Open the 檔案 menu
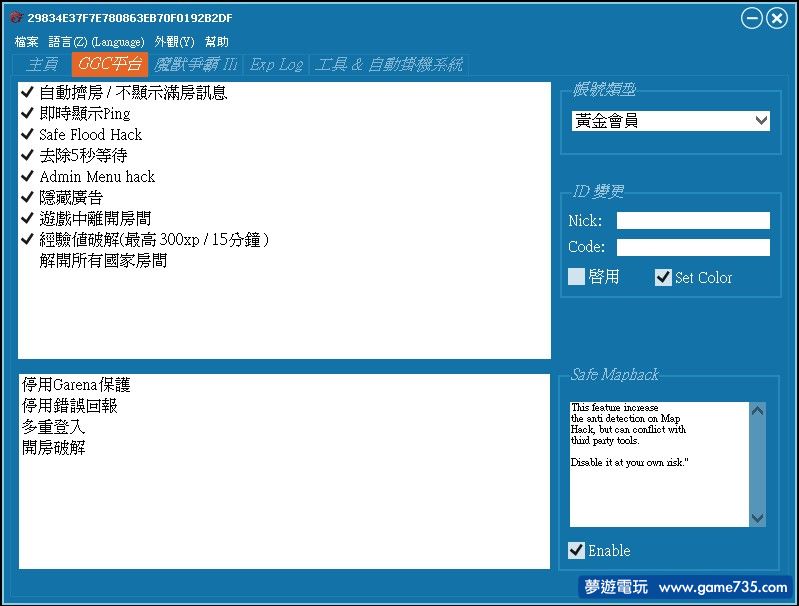 point(26,42)
